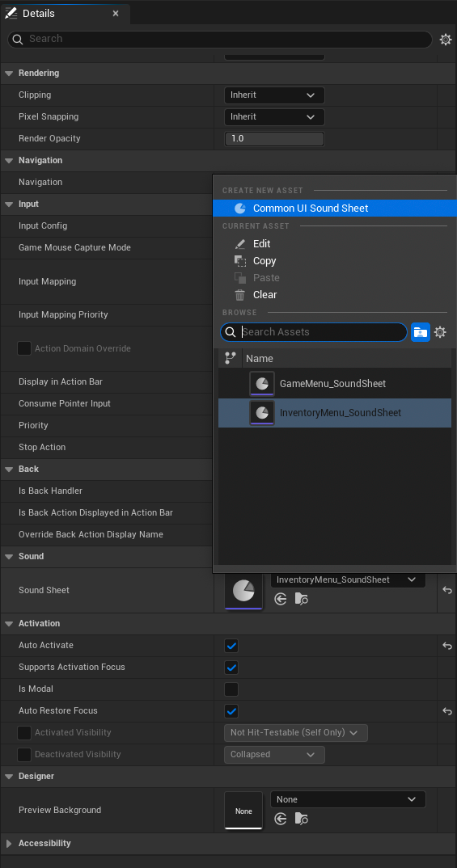This screenshot has width=457, height=868.
Task: Click the Sound Sheet asset thumbnail
Action: pyautogui.click(x=243, y=592)
